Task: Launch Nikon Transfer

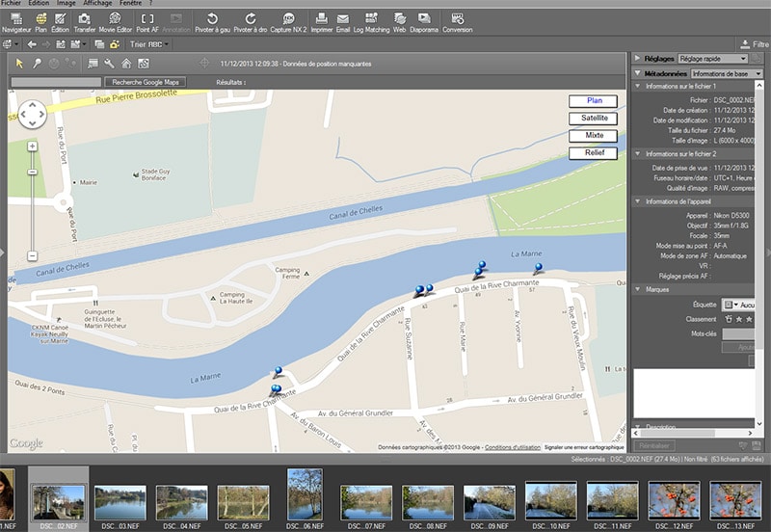Action: pyautogui.click(x=84, y=22)
